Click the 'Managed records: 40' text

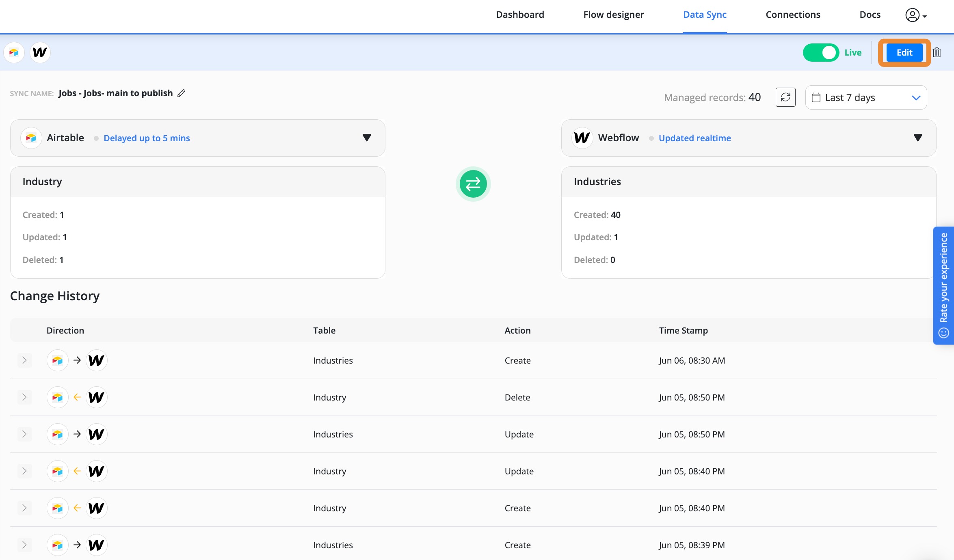[712, 97]
